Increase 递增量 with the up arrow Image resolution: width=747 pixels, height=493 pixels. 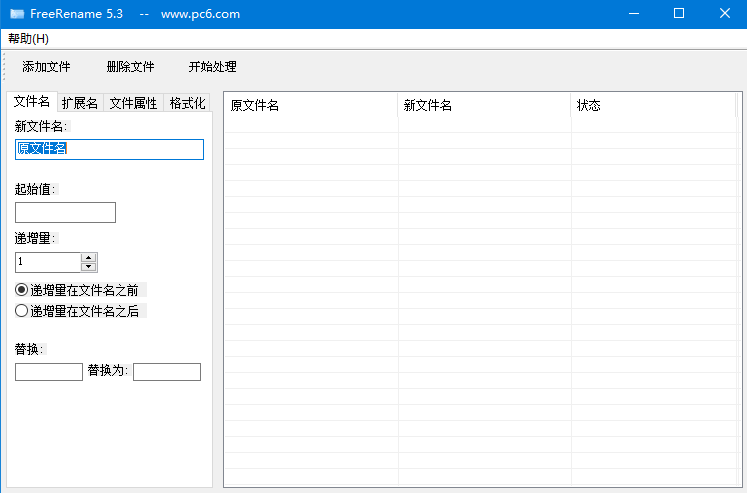pyautogui.click(x=89, y=257)
